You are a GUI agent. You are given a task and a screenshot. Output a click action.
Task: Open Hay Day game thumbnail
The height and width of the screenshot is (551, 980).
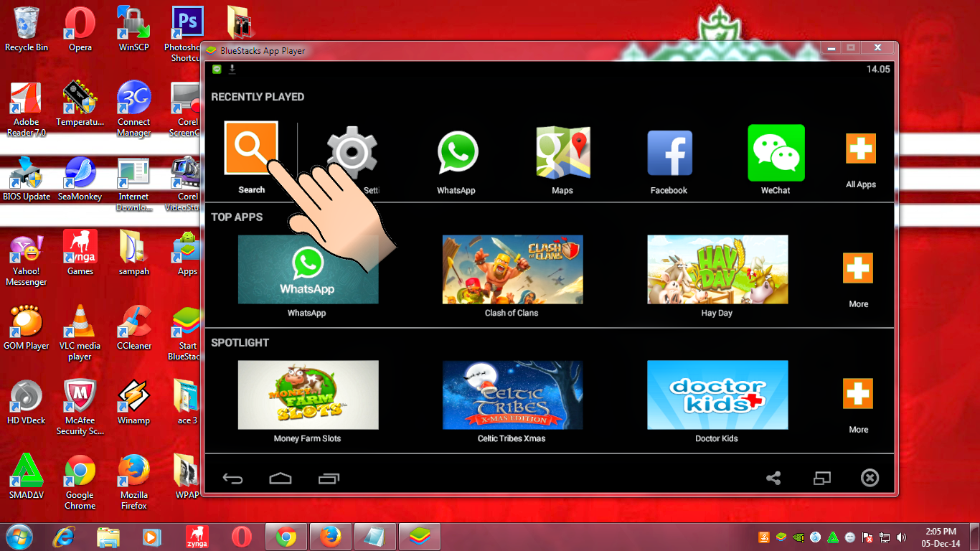pyautogui.click(x=717, y=269)
